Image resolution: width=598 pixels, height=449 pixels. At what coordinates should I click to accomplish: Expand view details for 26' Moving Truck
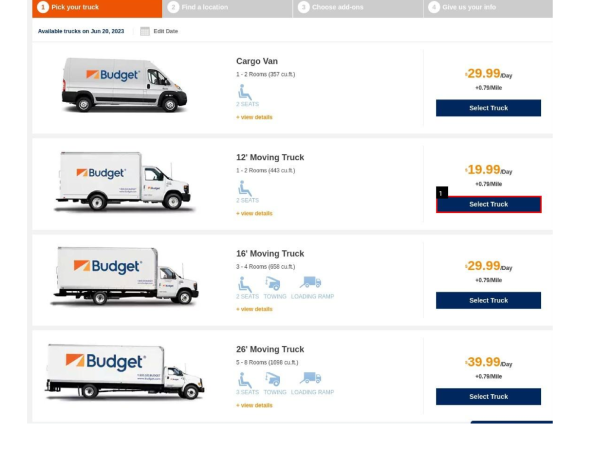pos(254,405)
